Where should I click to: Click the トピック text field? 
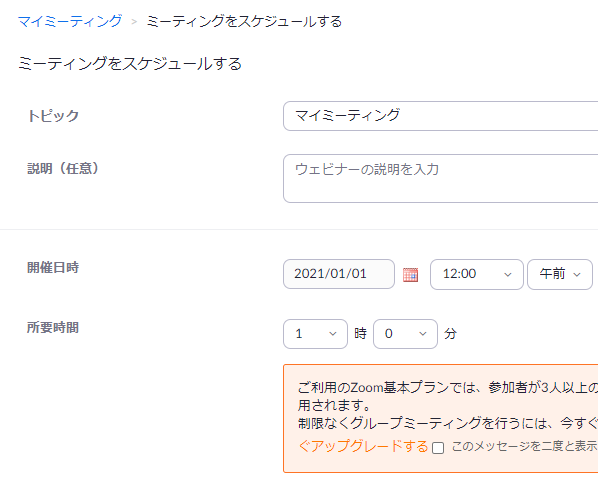(440, 116)
